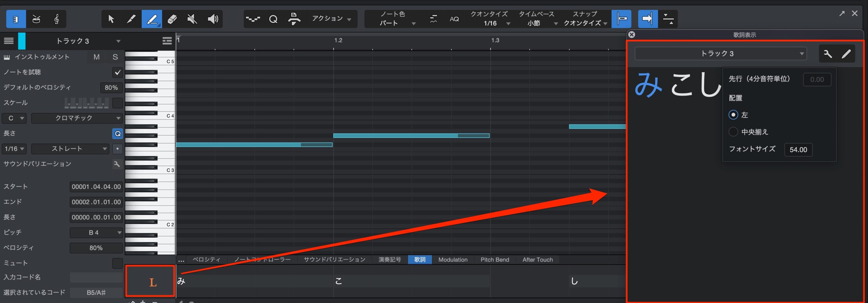Click the Quantize Q toolbar icon
The image size is (868, 303).
[273, 19]
